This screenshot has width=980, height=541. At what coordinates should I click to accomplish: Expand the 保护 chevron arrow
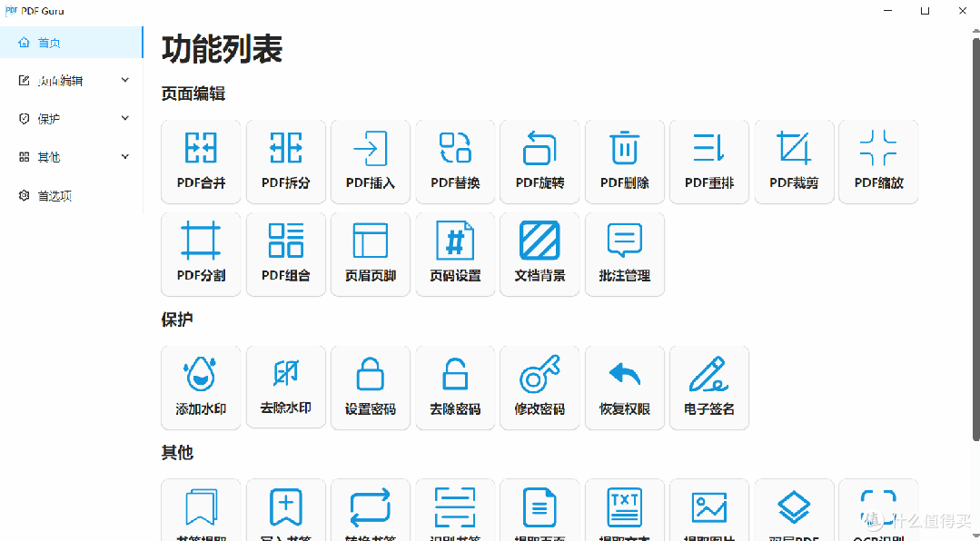(x=125, y=118)
